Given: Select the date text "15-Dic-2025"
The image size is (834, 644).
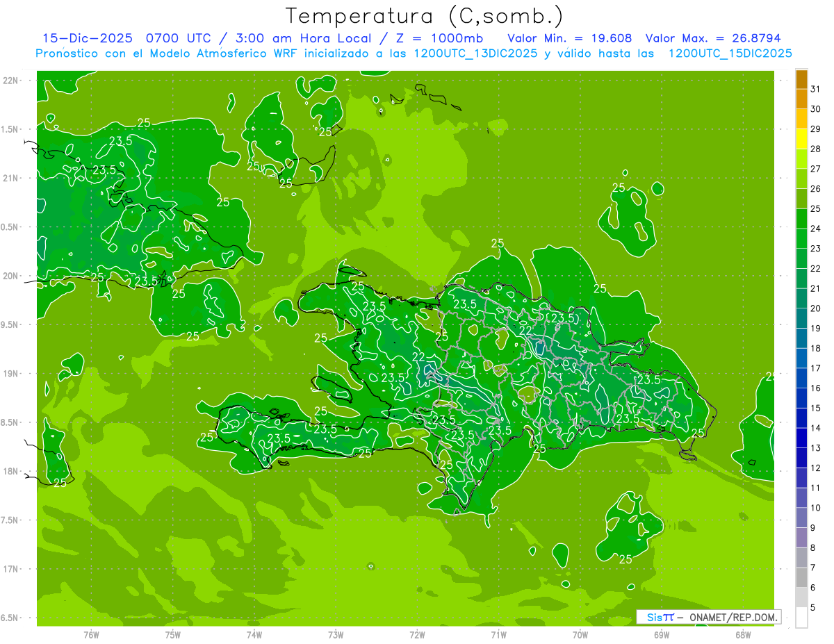Looking at the screenshot, I should pyautogui.click(x=87, y=38).
